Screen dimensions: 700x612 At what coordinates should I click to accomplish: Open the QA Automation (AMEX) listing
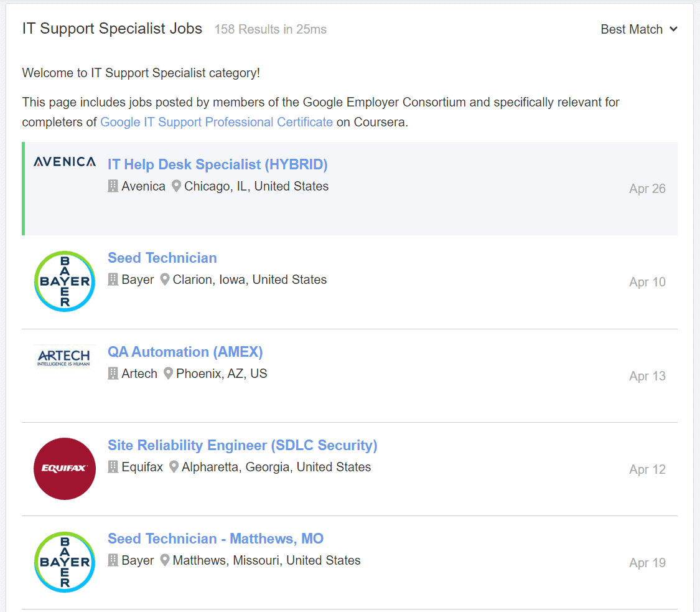point(185,351)
